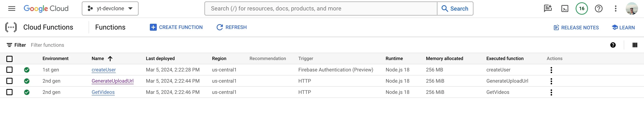Click the column display options icon
Image resolution: width=644 pixels, height=117 pixels.
635,45
